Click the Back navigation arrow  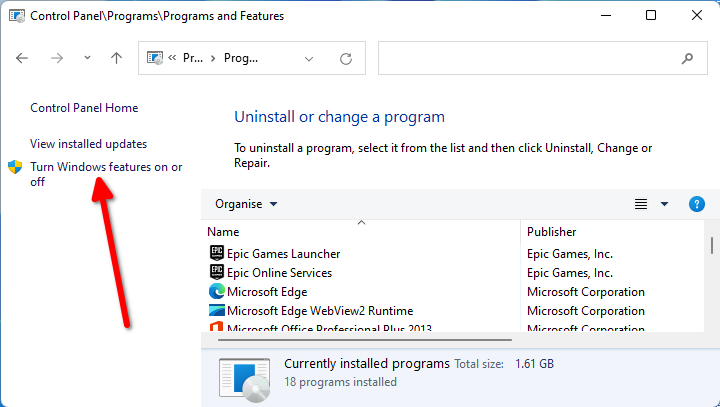tap(23, 59)
